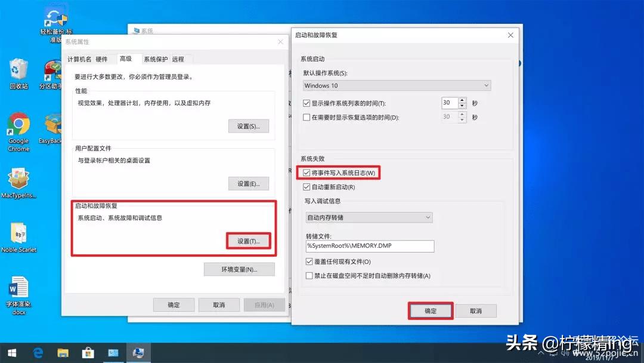Open the 默认操作系统 dropdown
This screenshot has width=644, height=363.
[397, 85]
